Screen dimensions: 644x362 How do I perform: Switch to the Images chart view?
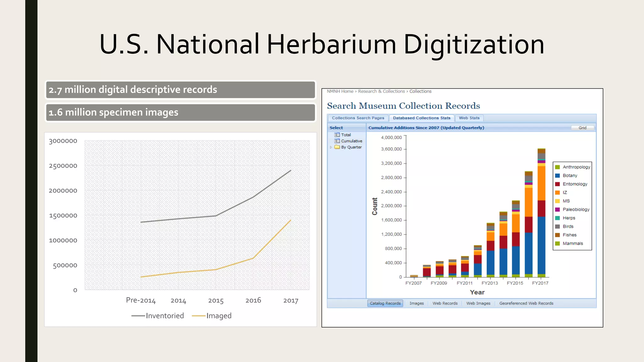pyautogui.click(x=416, y=303)
